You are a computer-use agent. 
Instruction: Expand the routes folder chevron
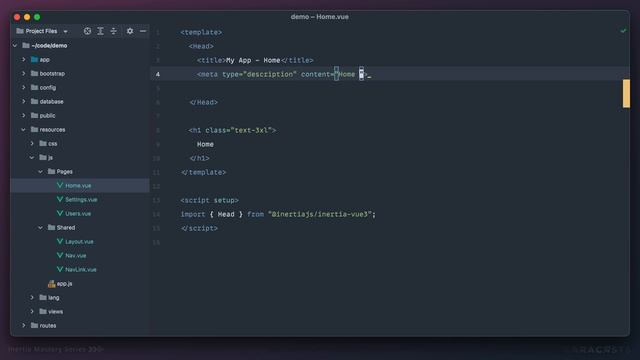click(24, 325)
